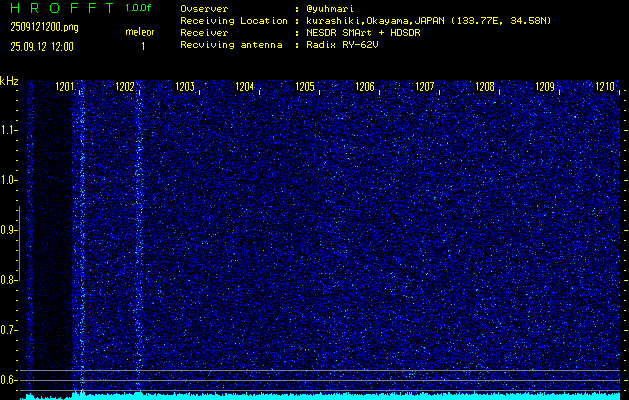Click the 1208 time marker

(x=485, y=86)
